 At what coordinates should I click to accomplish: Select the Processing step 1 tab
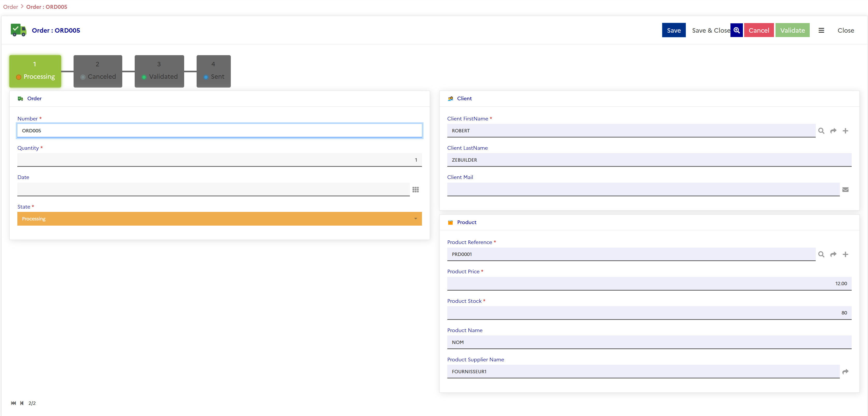[x=35, y=71]
